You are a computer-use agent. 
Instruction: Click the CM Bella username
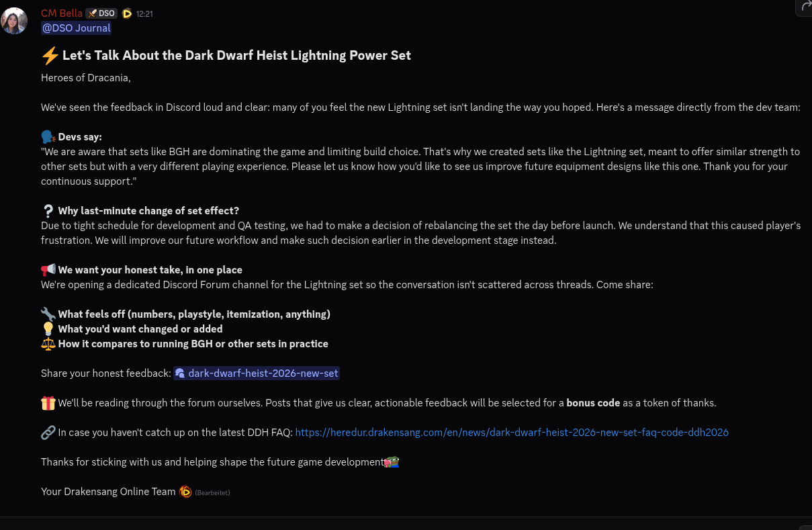[62, 13]
